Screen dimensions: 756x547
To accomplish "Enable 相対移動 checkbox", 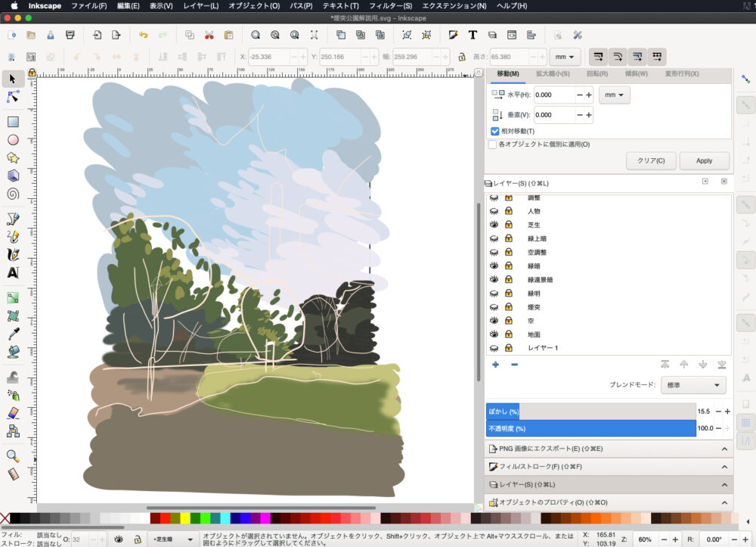I will (x=494, y=131).
